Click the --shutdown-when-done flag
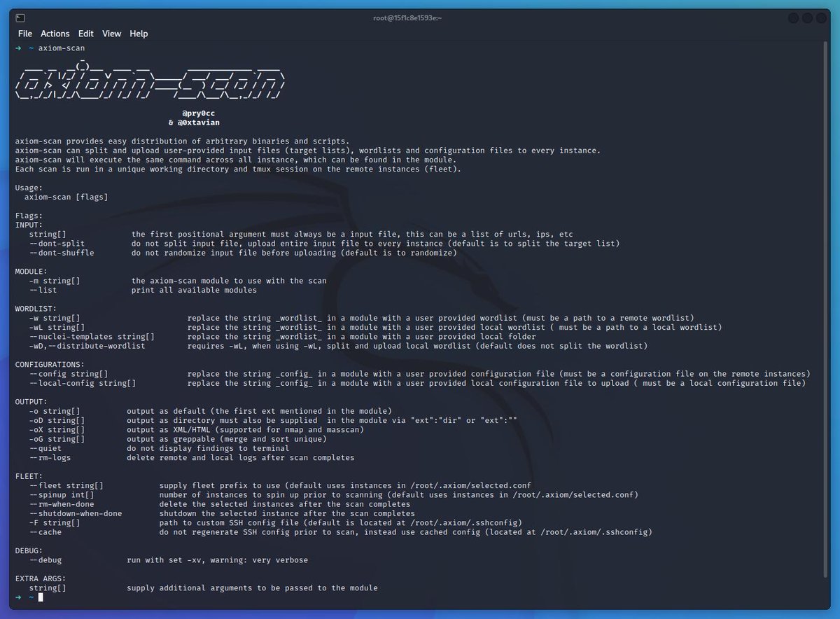Image resolution: width=840 pixels, height=619 pixels. tap(76, 513)
